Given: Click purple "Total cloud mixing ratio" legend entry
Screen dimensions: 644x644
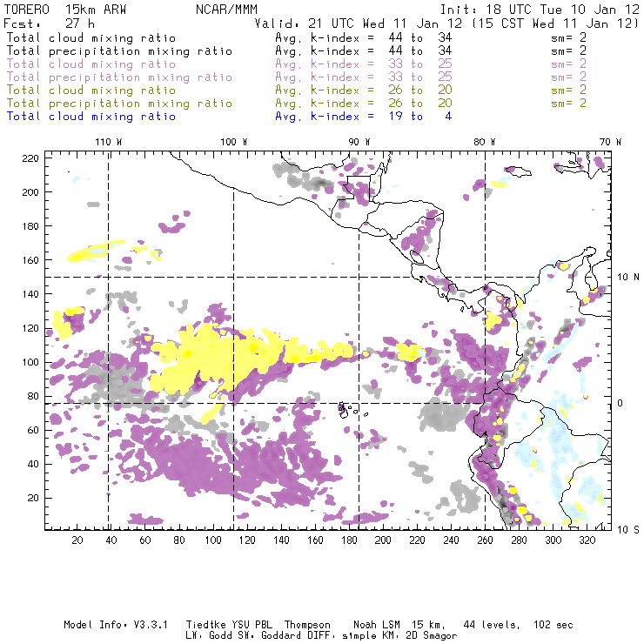Looking at the screenshot, I should pos(91,64).
